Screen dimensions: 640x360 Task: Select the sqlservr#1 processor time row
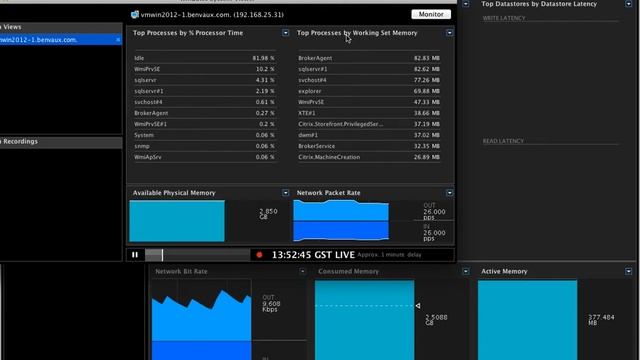click(204, 91)
